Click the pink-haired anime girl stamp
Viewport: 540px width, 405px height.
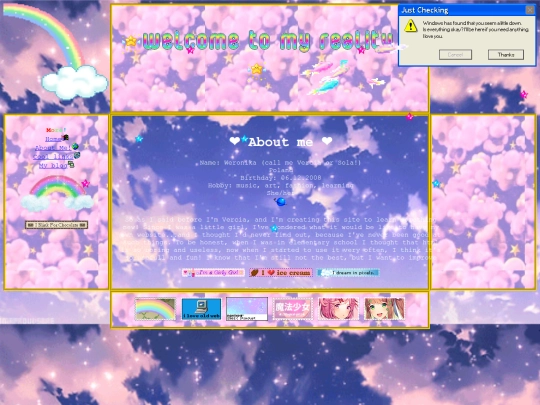click(338, 309)
